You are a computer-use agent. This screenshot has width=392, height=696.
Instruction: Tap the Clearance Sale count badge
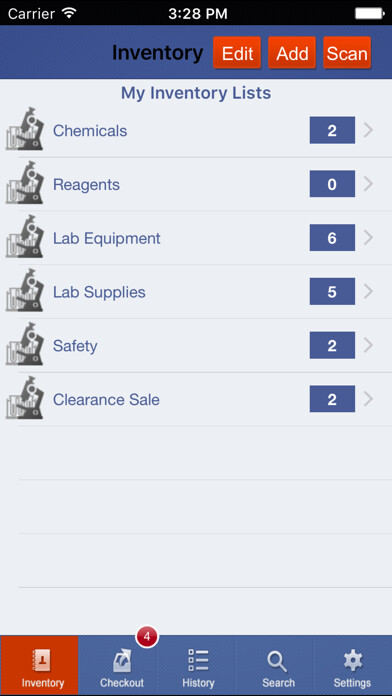pyautogui.click(x=332, y=399)
